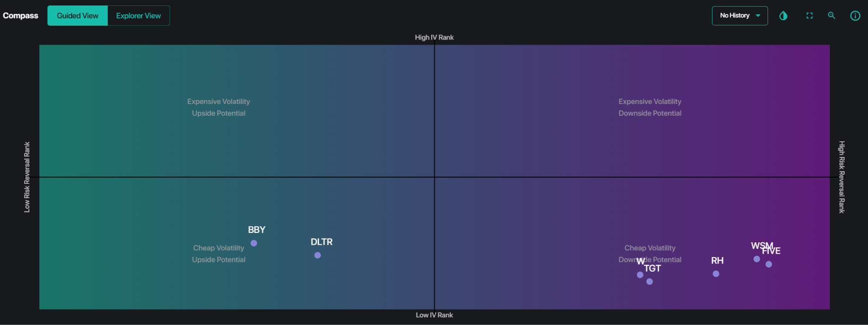Image resolution: width=868 pixels, height=325 pixels.
Task: Toggle the color contrast drop icon
Action: click(x=783, y=16)
